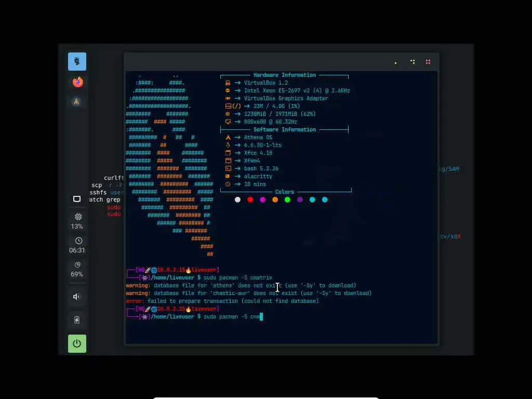532x399 pixels.
Task: Click the 'VirtualBox 1.2' text
Action: click(266, 83)
